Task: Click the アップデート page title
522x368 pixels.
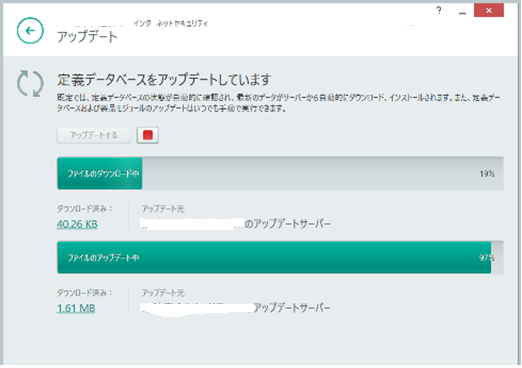Action: pyautogui.click(x=87, y=36)
